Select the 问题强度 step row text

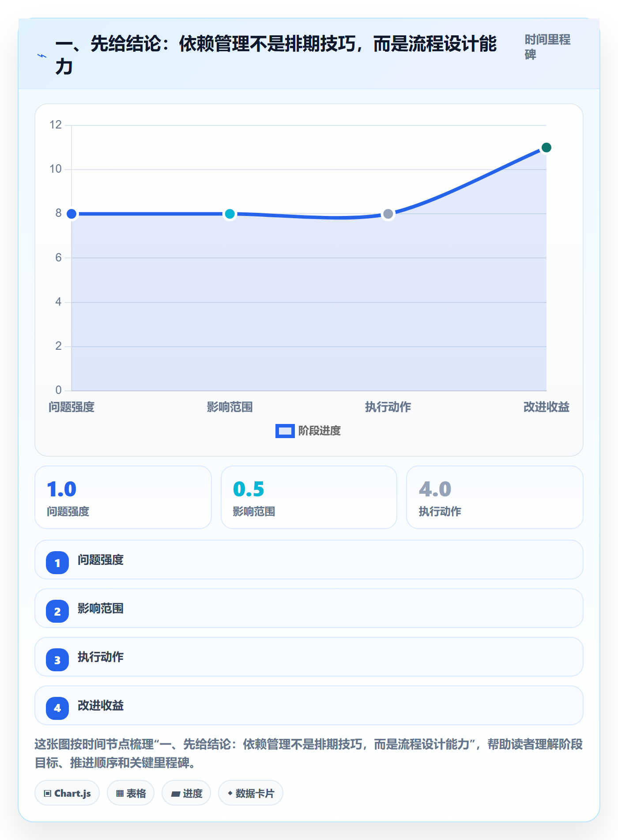point(101,560)
